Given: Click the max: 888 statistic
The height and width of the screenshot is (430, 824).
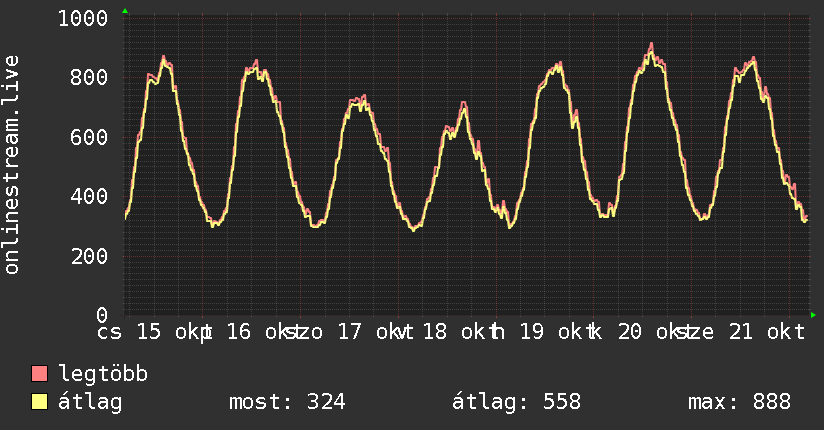Looking at the screenshot, I should [739, 402].
